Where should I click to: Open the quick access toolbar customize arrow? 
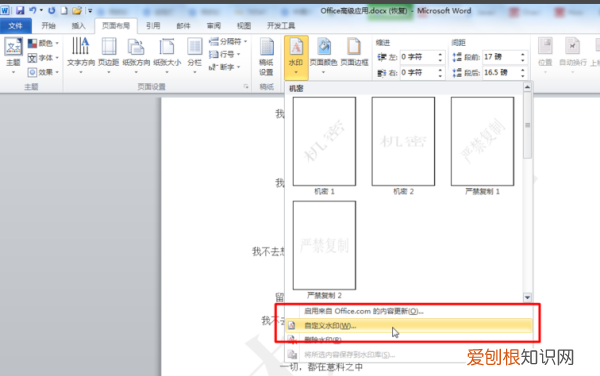90,11
